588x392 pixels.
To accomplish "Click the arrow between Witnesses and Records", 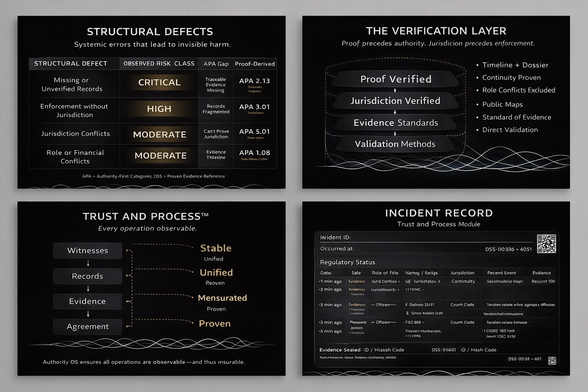I will 88,263.
